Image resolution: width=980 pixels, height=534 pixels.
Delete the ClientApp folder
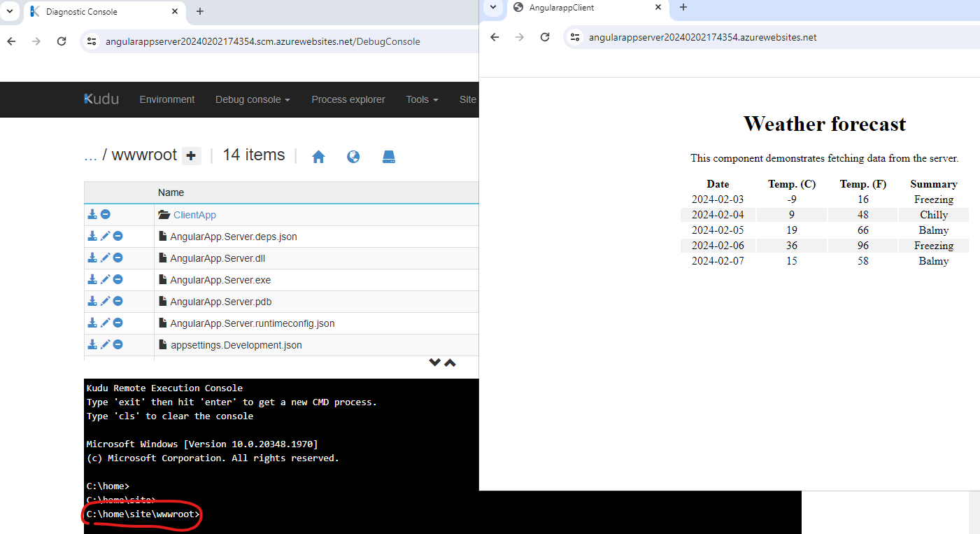pos(106,214)
